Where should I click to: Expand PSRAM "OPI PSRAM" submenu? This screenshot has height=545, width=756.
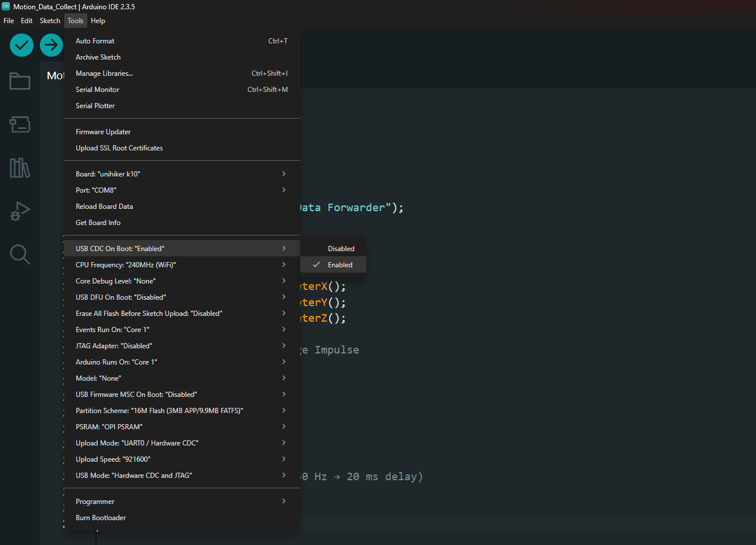(x=182, y=427)
